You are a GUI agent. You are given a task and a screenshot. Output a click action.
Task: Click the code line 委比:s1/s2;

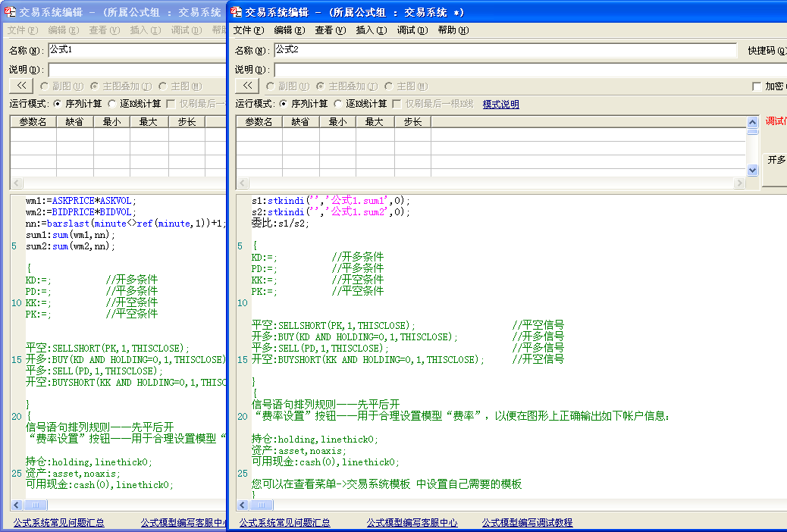click(280, 224)
